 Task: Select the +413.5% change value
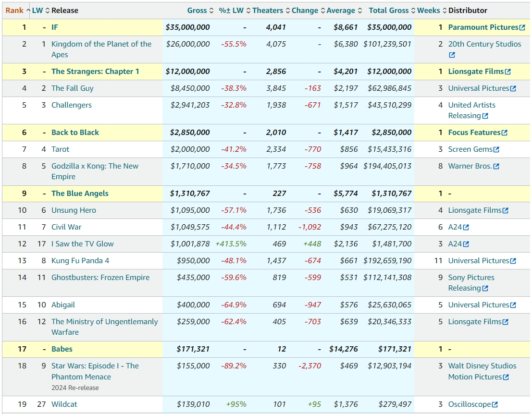tap(231, 244)
